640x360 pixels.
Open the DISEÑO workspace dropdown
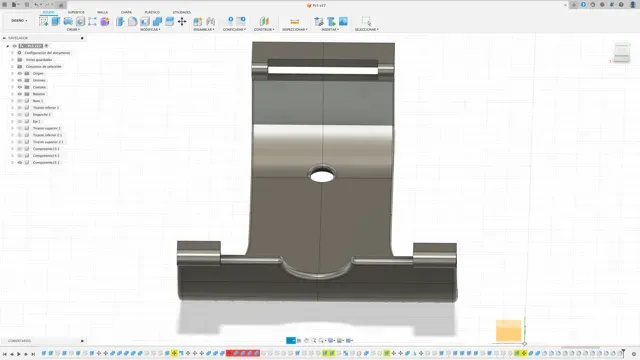(x=19, y=20)
